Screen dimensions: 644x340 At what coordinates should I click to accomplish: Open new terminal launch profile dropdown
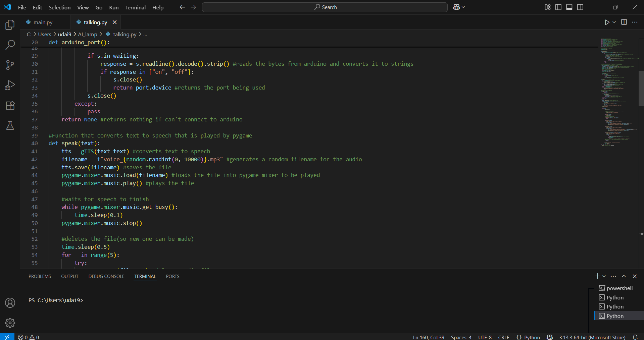(604, 276)
